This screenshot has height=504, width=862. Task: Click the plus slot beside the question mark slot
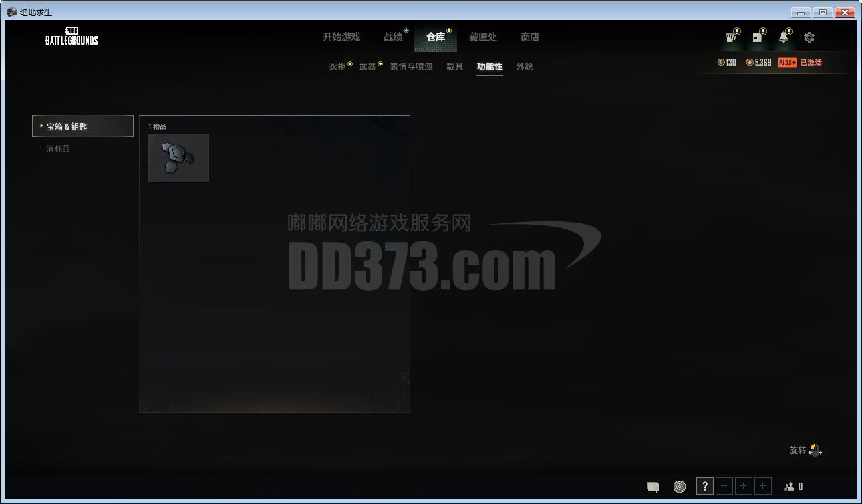pyautogui.click(x=724, y=487)
